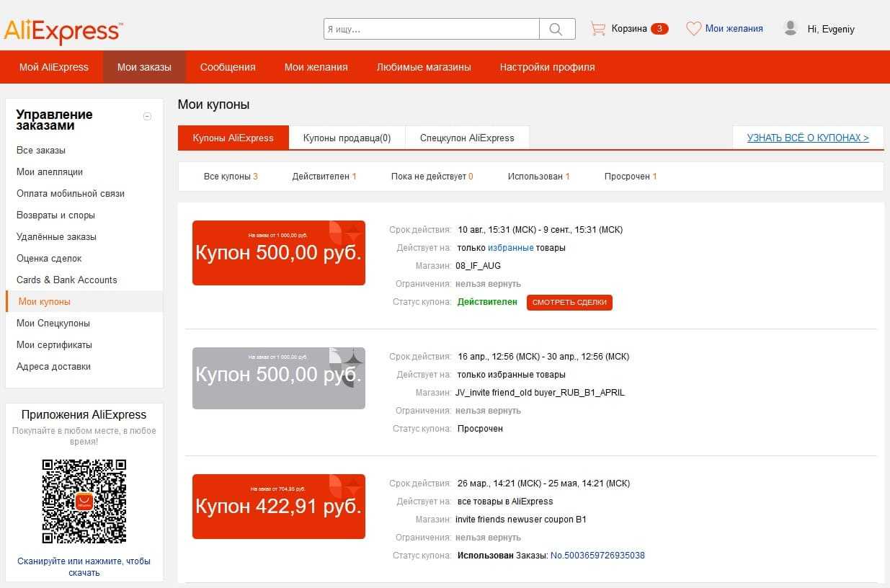Click store name JV_invite friend_old buyer_RUB_B1_APRIL
The width and height of the screenshot is (890, 588).
tap(540, 393)
